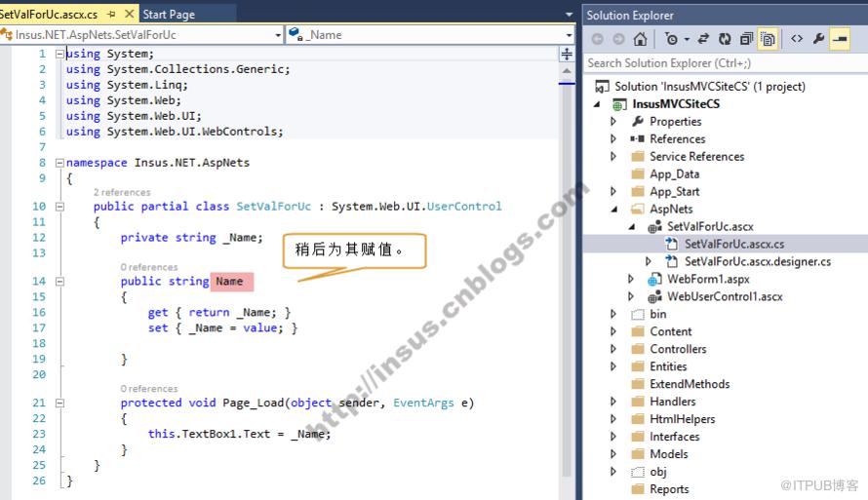
Task: Click the editor vertical scrollbar up arrow
Action: 567,71
